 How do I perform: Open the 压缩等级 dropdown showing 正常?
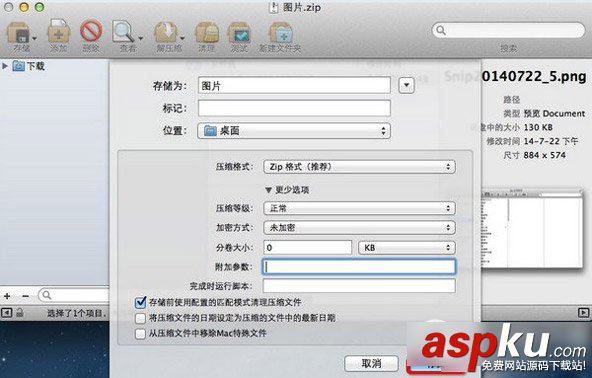[359, 208]
